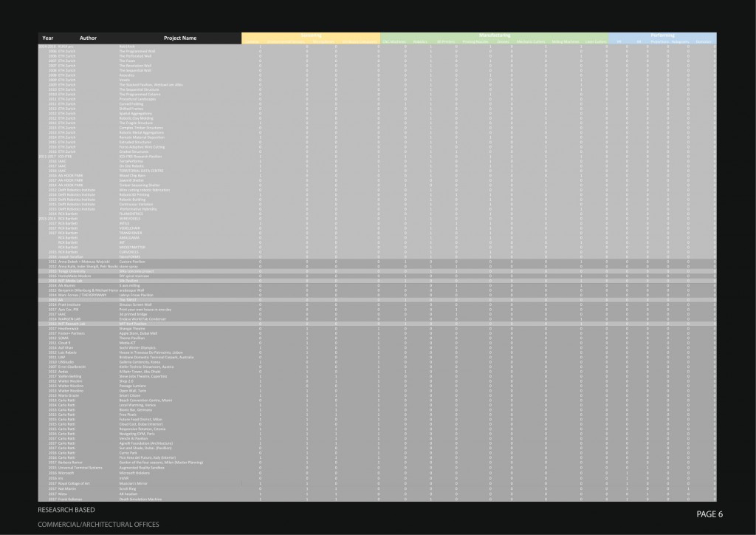This screenshot has height=535, width=756.
Task: Select the Wood Chip Barn project
Action: 134,175
